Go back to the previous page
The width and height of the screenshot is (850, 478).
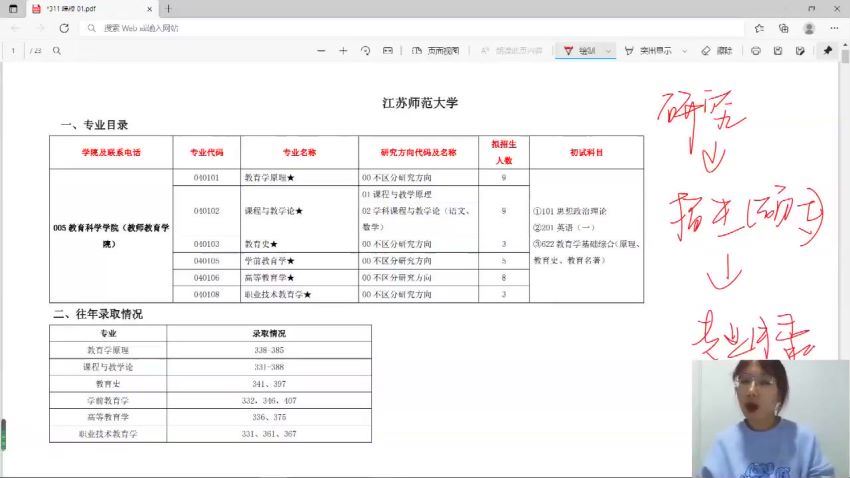(16, 28)
